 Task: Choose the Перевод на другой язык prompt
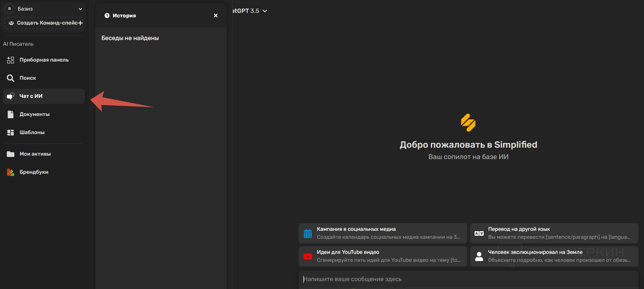[554, 233]
